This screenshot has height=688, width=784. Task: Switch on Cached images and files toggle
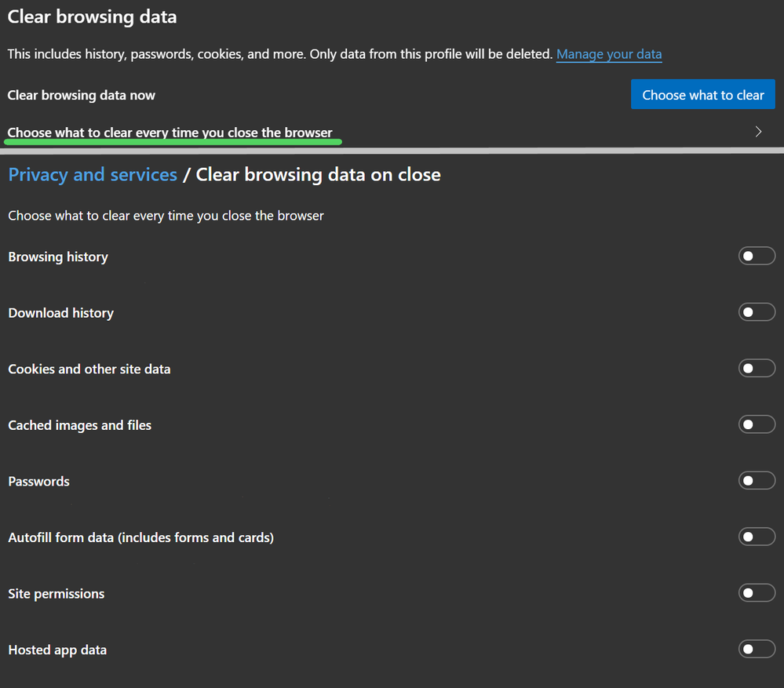[x=757, y=424]
